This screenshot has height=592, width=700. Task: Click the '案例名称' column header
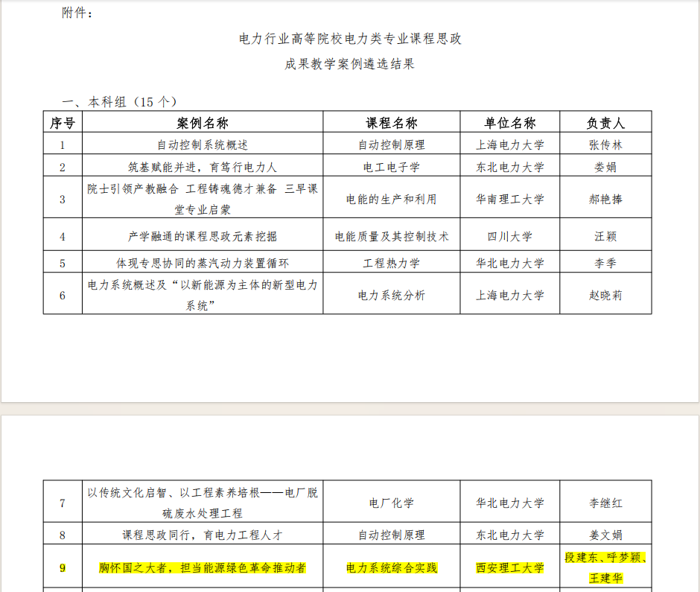point(203,123)
